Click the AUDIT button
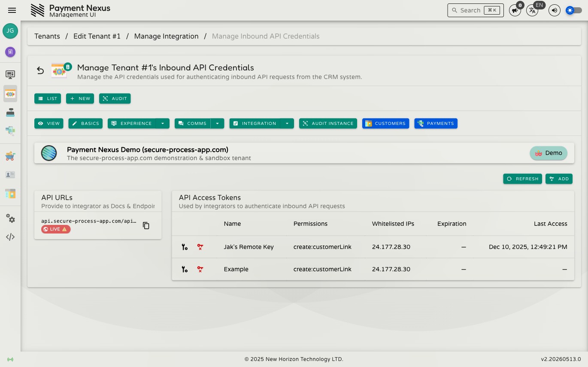Image resolution: width=588 pixels, height=367 pixels. [115, 98]
